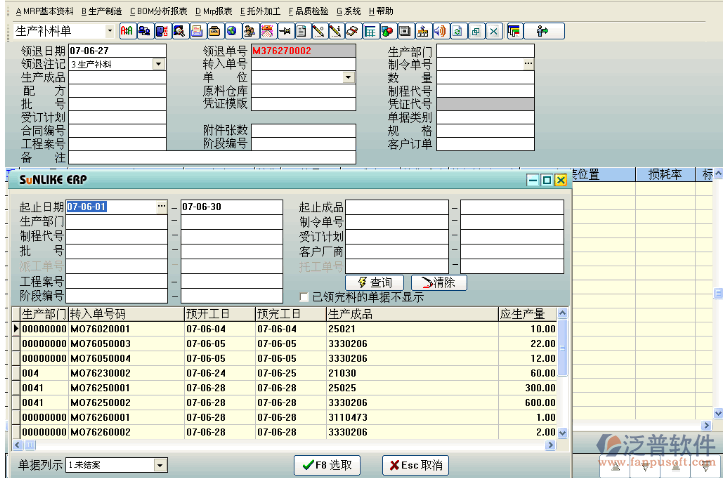
Task: Click the globe icon in toolbar
Action: coord(233,31)
